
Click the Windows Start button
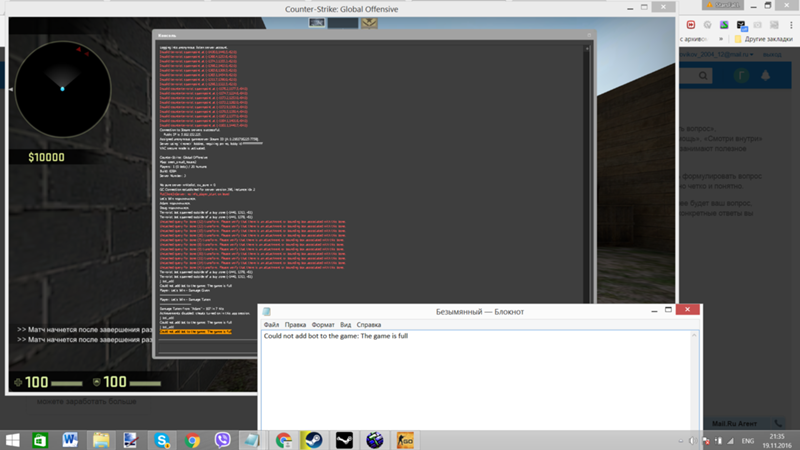point(12,440)
